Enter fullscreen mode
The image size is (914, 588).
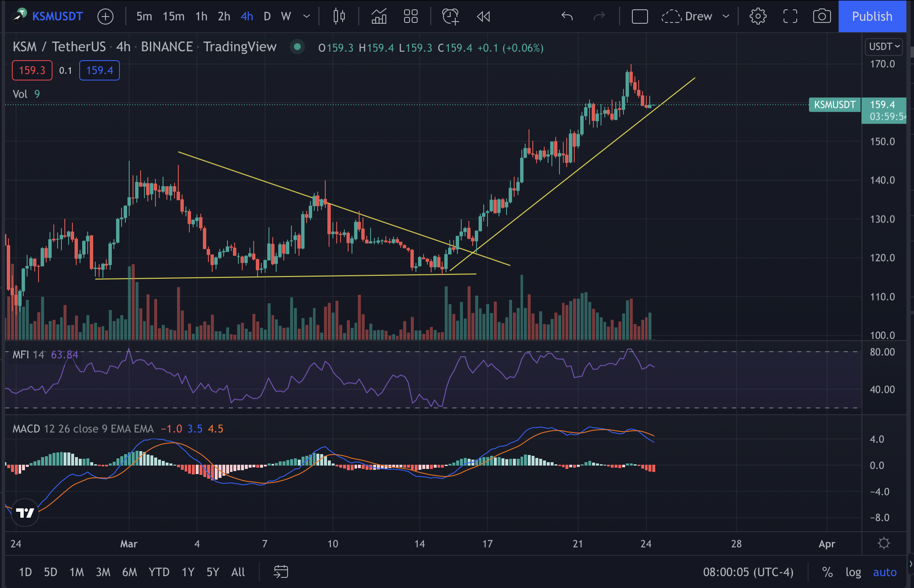(790, 17)
